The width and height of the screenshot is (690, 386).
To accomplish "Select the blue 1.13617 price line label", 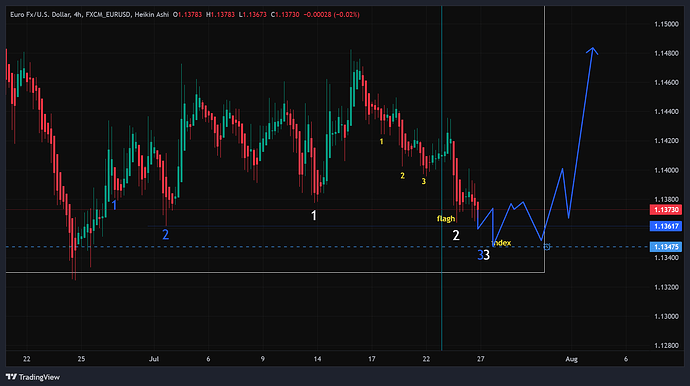I will (666, 226).
